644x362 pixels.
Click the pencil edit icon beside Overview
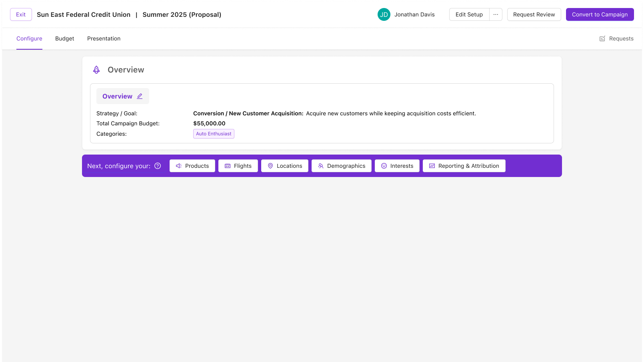pyautogui.click(x=140, y=96)
